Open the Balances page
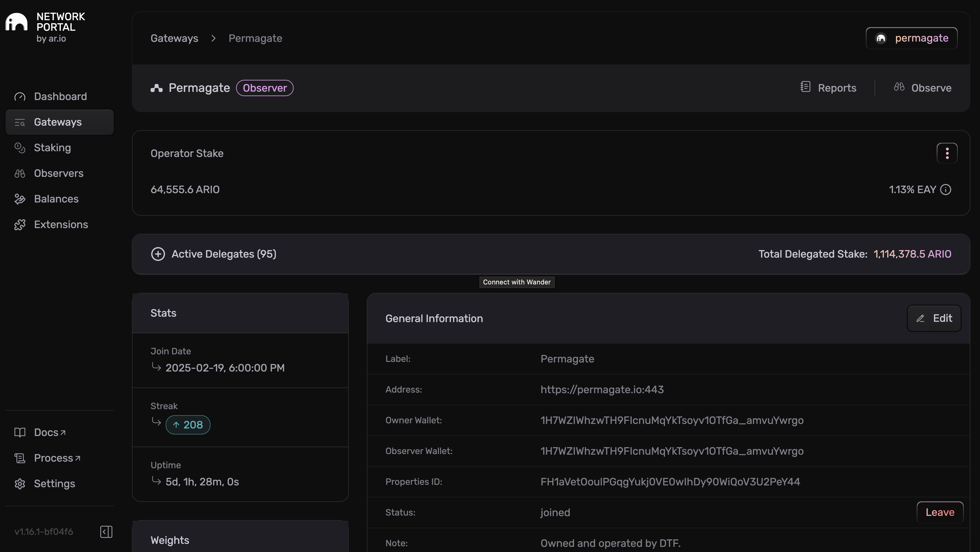980x552 pixels. (56, 199)
